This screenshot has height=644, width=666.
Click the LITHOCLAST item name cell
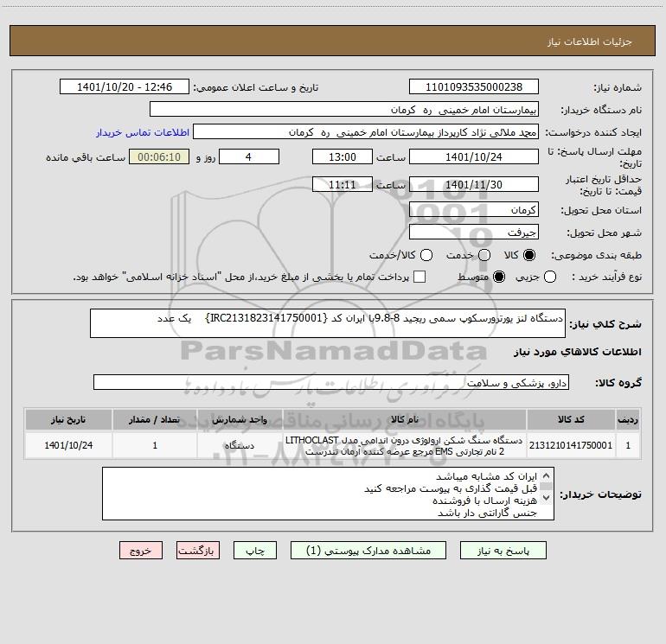point(405,445)
